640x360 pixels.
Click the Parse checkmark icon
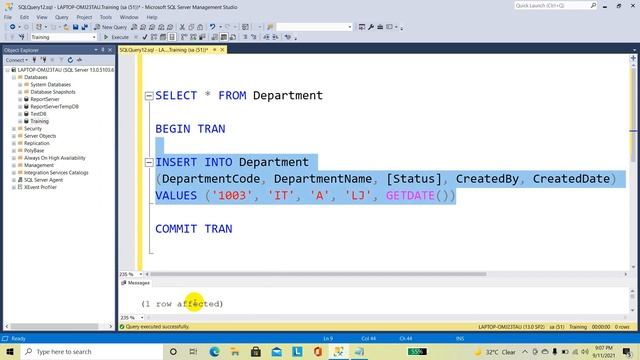point(145,37)
